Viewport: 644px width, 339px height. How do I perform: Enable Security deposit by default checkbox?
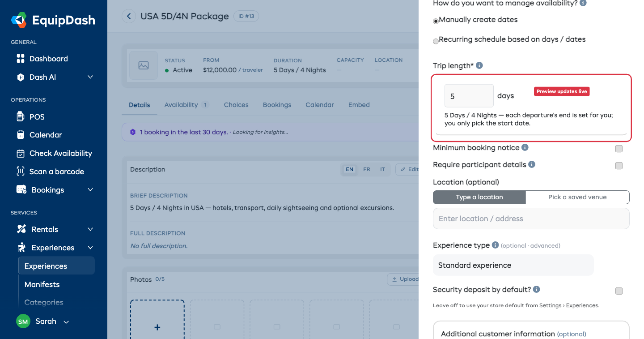click(619, 291)
